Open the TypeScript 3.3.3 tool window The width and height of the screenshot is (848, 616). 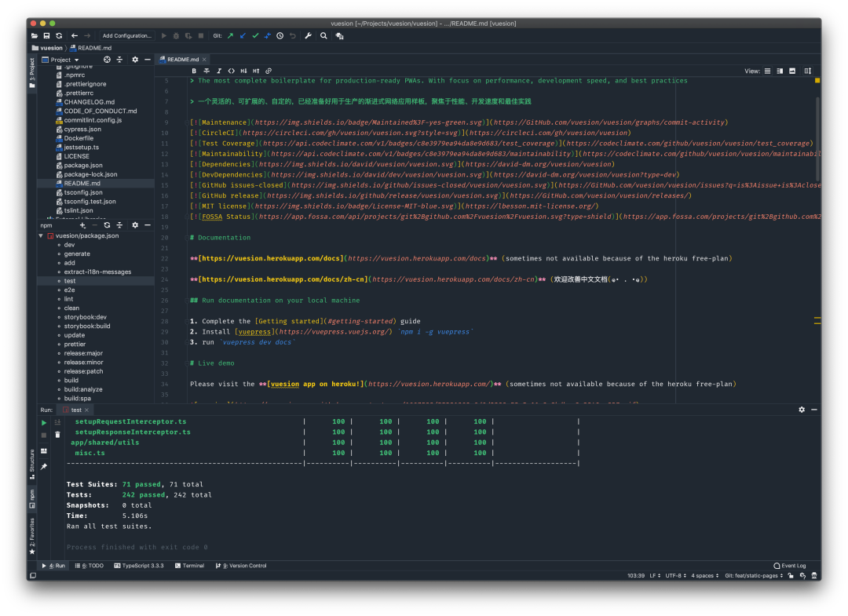point(139,566)
